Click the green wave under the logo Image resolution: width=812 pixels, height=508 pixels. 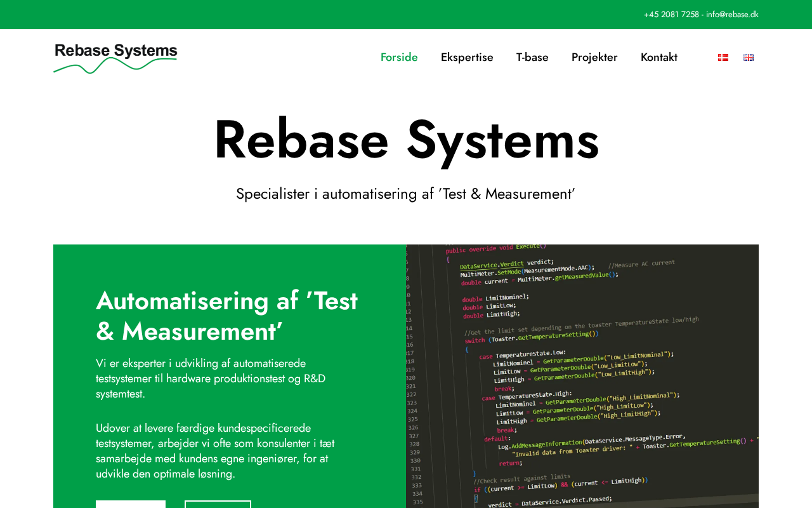(114, 65)
